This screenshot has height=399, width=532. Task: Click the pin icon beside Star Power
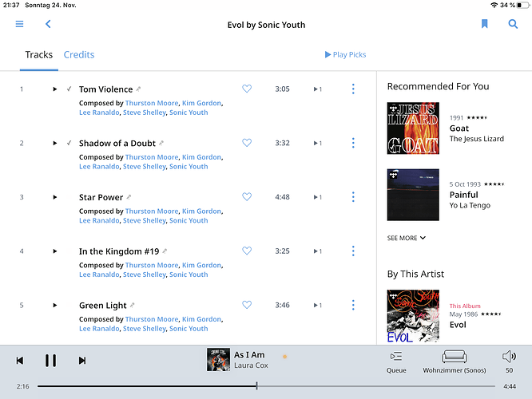click(129, 197)
